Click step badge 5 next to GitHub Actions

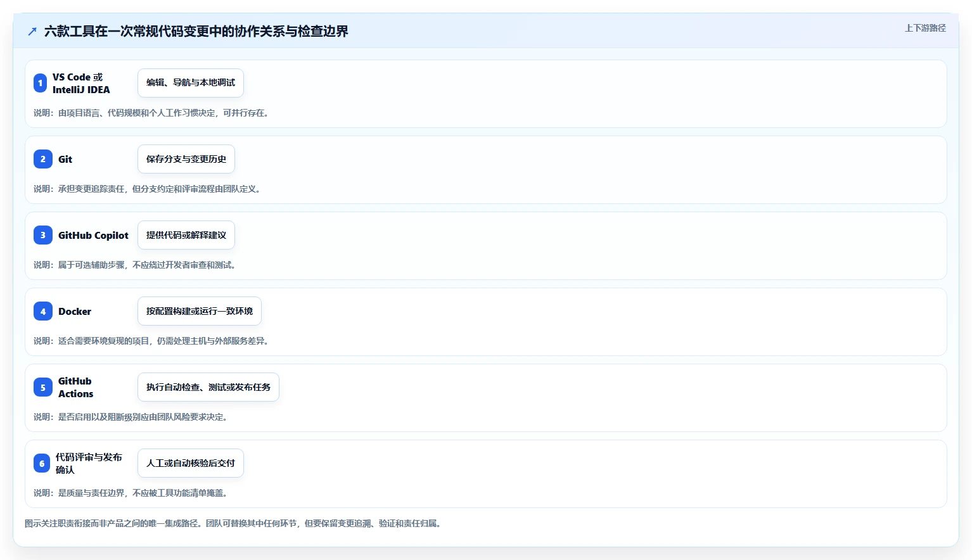43,387
